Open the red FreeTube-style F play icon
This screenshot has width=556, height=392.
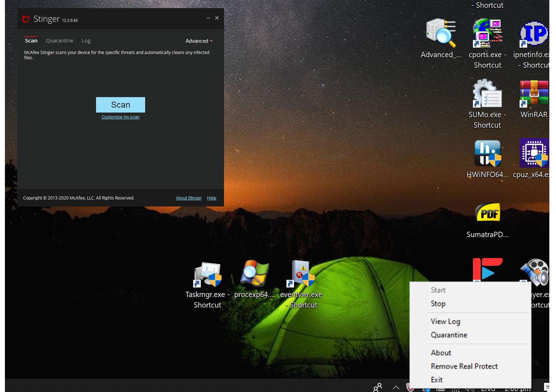pyautogui.click(x=487, y=270)
